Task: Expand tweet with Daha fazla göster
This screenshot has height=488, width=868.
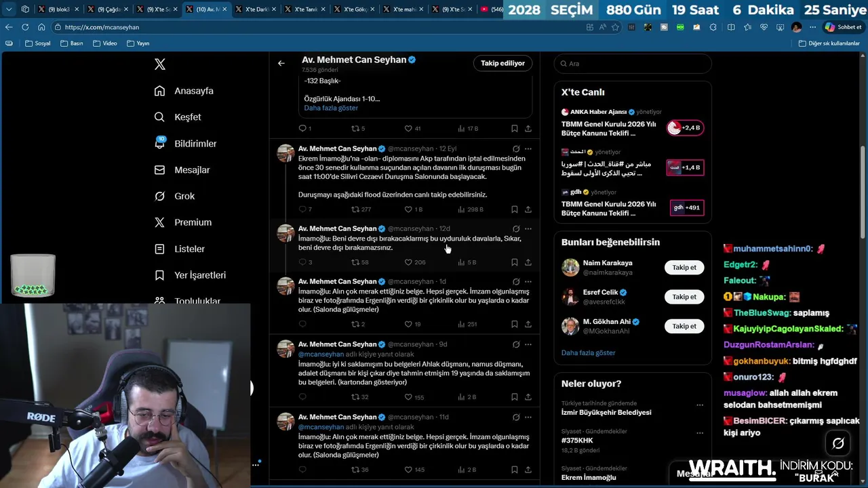Action: [331, 108]
